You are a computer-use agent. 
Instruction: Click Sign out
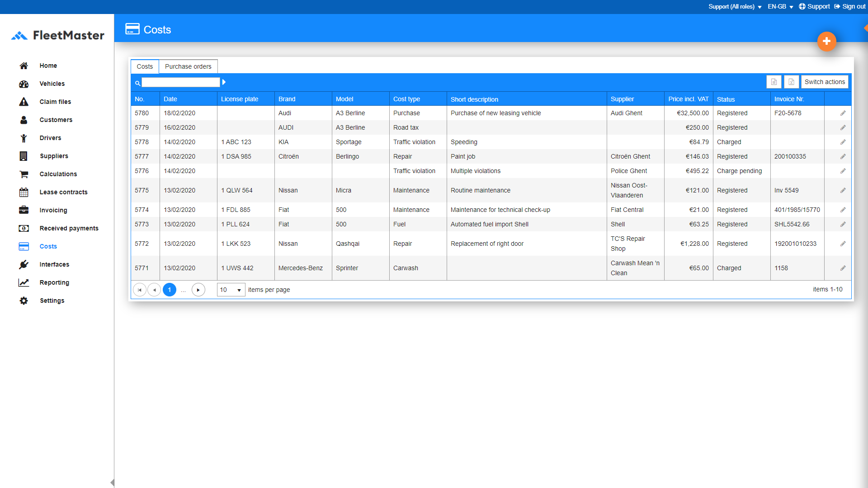tap(850, 6)
